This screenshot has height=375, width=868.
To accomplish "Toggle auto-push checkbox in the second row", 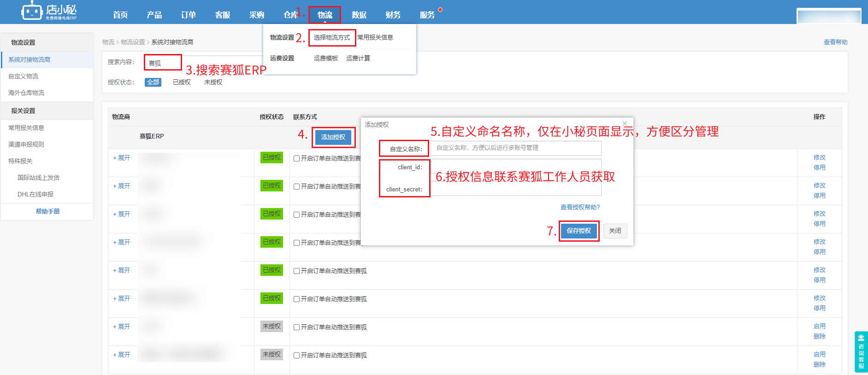I will [x=297, y=186].
